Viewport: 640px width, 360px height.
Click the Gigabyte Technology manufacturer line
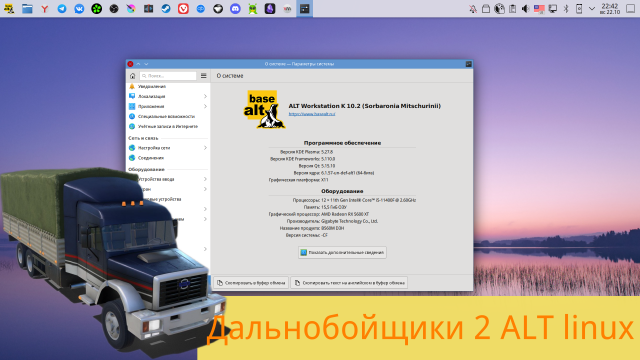point(332,221)
